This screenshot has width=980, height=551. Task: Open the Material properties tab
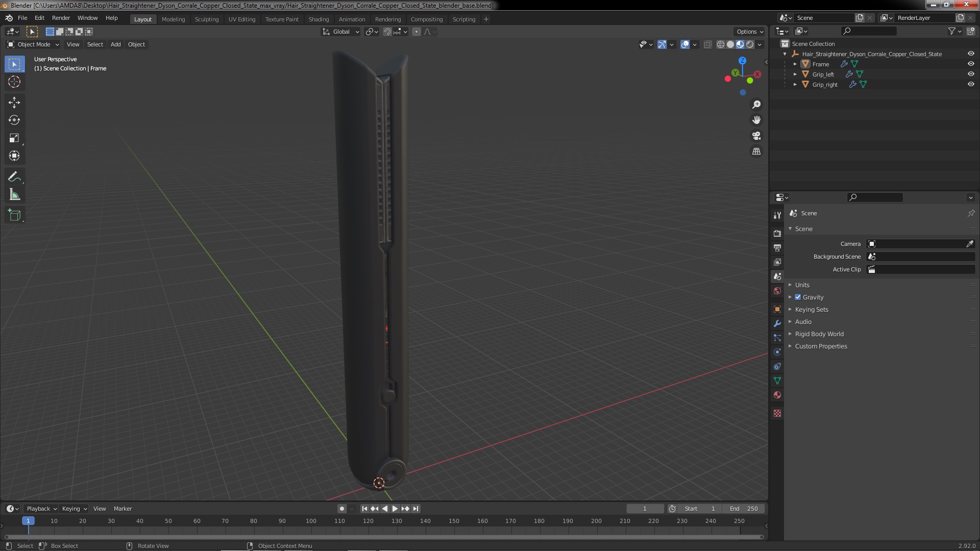[x=777, y=395]
